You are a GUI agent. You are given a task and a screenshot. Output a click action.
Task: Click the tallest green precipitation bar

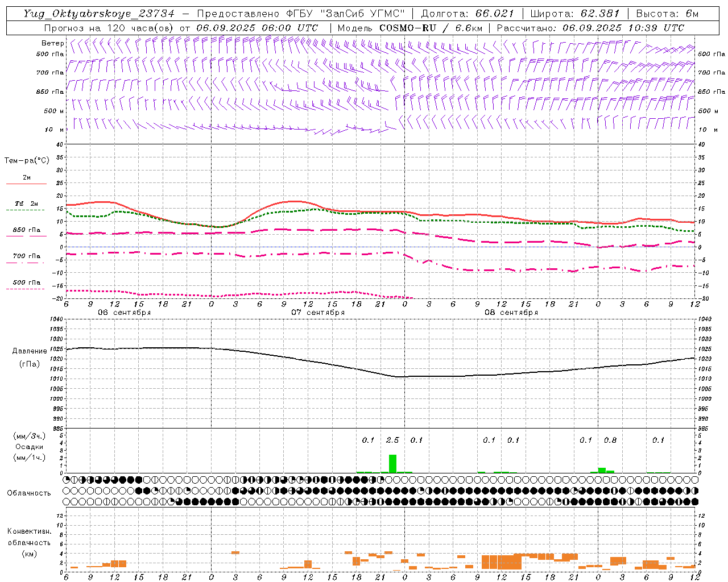click(392, 464)
